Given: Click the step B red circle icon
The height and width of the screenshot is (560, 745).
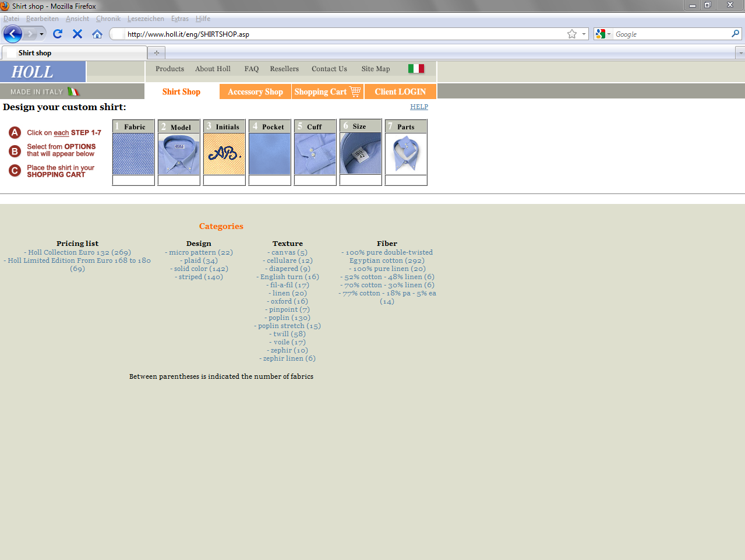Looking at the screenshot, I should (15, 152).
